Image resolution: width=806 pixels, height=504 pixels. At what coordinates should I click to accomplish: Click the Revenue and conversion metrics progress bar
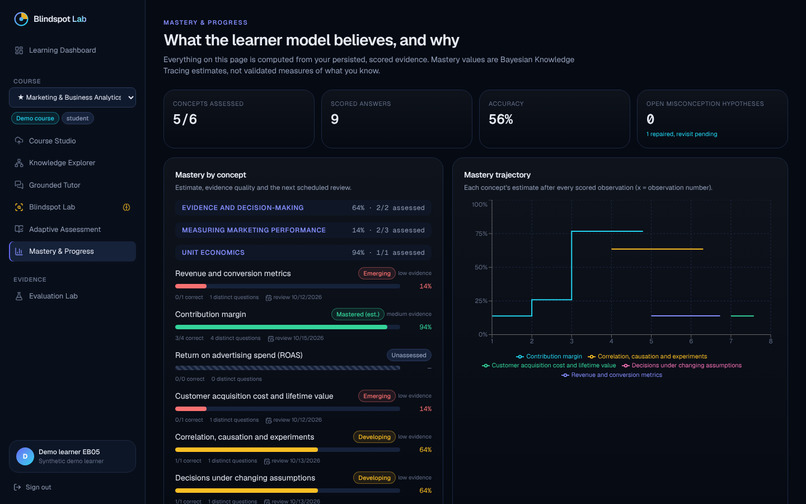287,286
